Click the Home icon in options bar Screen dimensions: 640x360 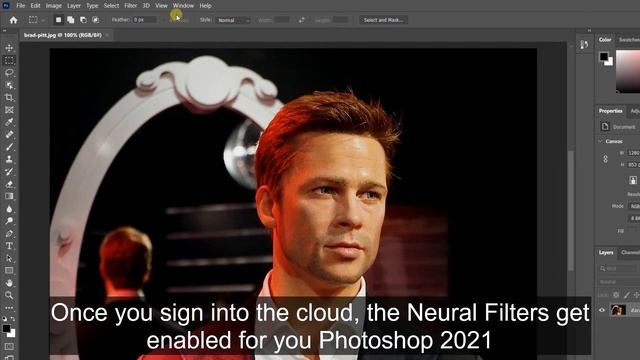pos(13,20)
